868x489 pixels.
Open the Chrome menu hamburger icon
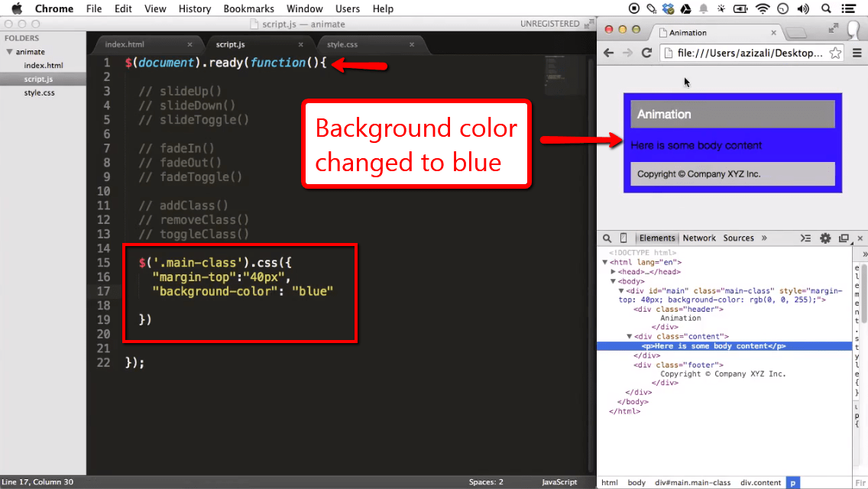pyautogui.click(x=858, y=53)
